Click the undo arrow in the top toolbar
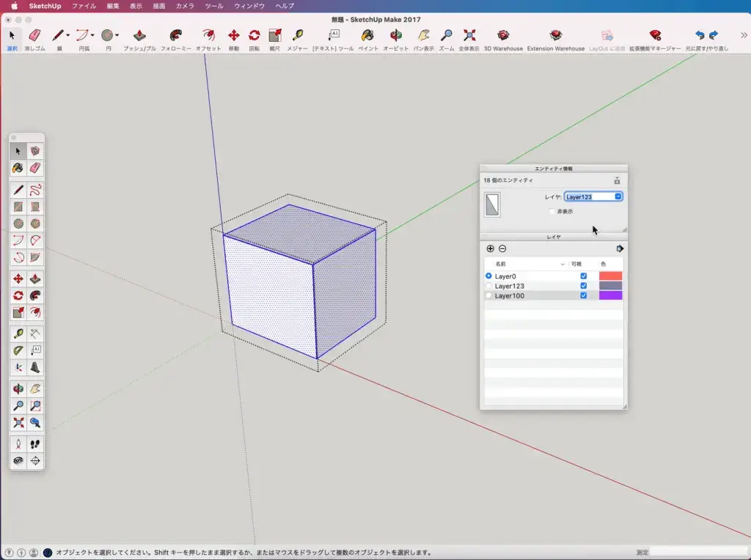 pyautogui.click(x=700, y=35)
